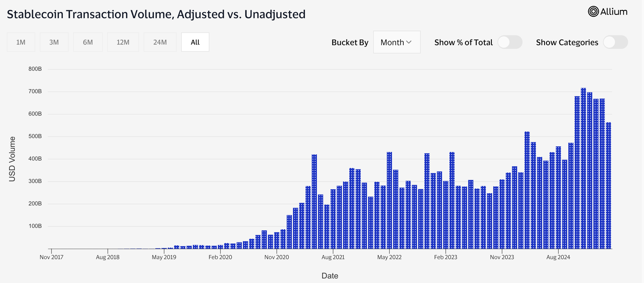Click the Feb 2020 axis label
The image size is (644, 283).
tap(220, 257)
